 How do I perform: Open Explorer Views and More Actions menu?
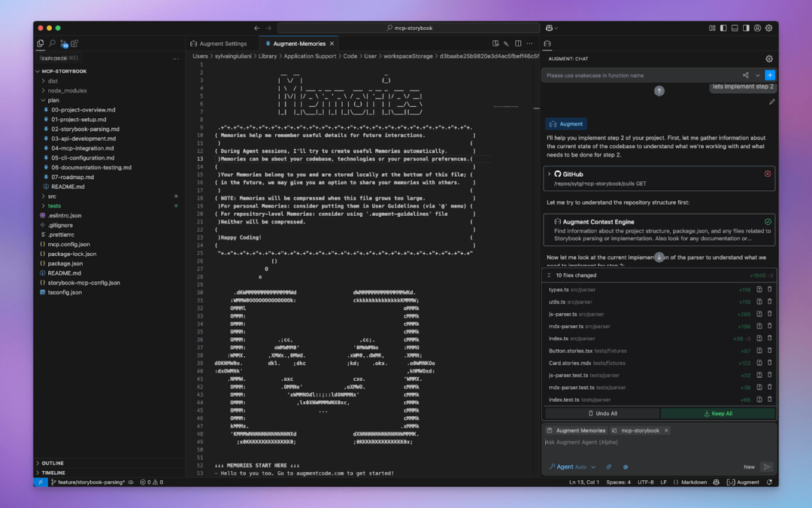click(x=175, y=59)
